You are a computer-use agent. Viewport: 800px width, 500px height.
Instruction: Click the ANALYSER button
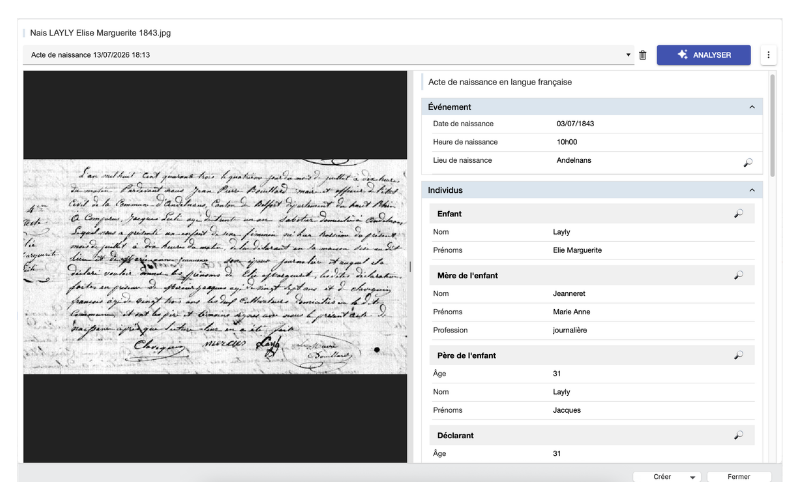pos(704,55)
